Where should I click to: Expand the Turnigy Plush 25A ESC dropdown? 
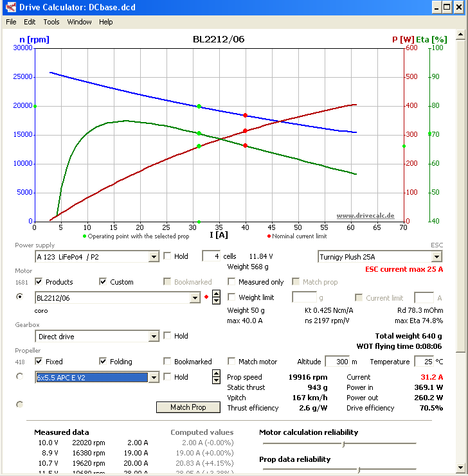coord(437,257)
